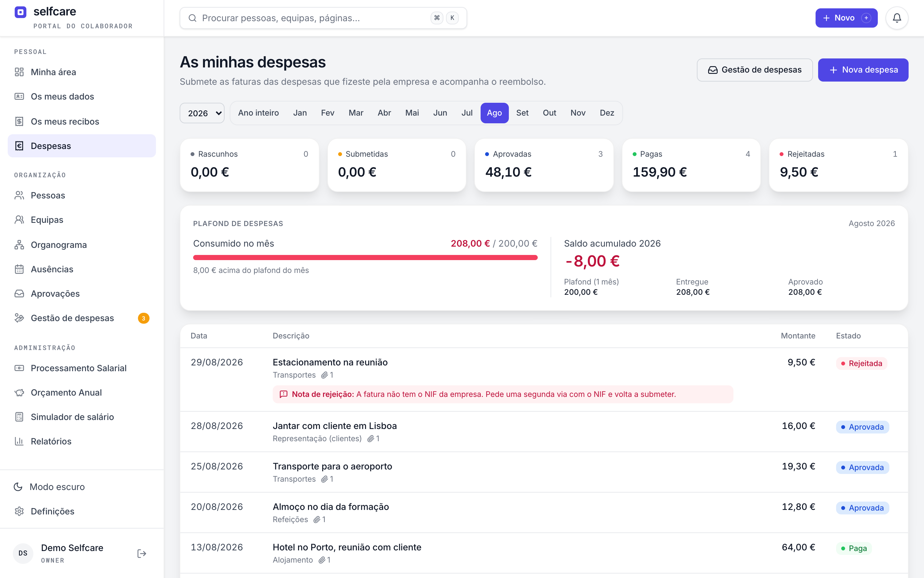924x578 pixels.
Task: Click the Demo Selfcare user name
Action: tap(72, 548)
